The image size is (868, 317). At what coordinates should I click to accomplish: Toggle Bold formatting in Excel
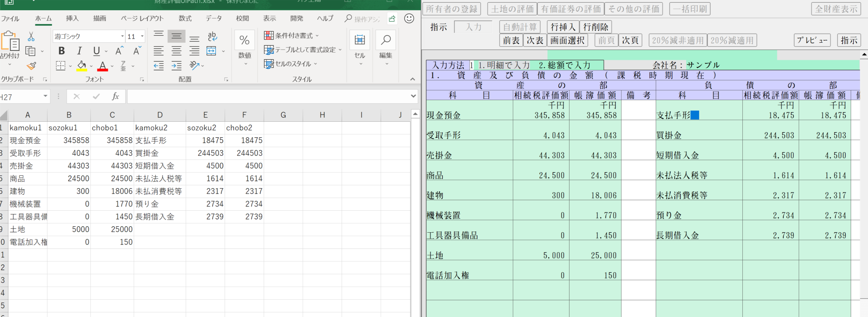click(61, 51)
